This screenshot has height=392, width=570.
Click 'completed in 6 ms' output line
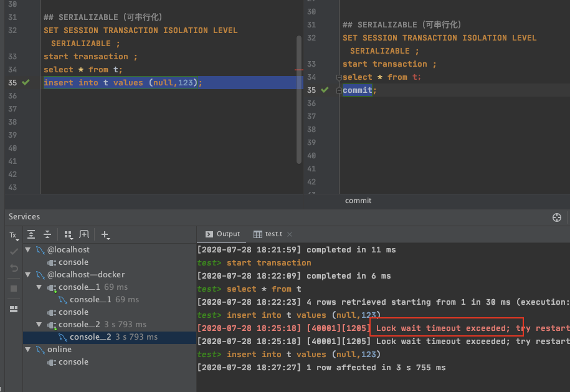point(294,276)
